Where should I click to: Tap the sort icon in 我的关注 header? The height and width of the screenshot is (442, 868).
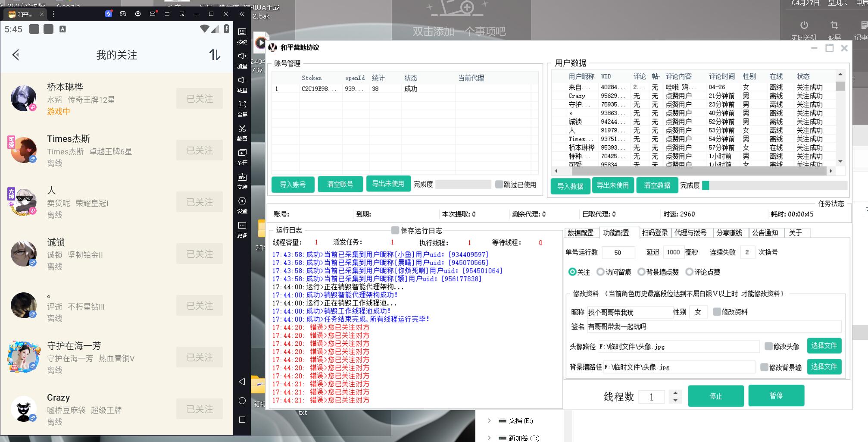click(215, 55)
